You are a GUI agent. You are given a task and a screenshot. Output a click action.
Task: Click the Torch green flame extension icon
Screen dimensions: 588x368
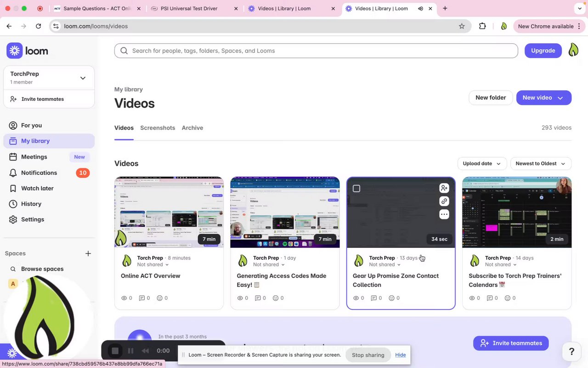[504, 26]
